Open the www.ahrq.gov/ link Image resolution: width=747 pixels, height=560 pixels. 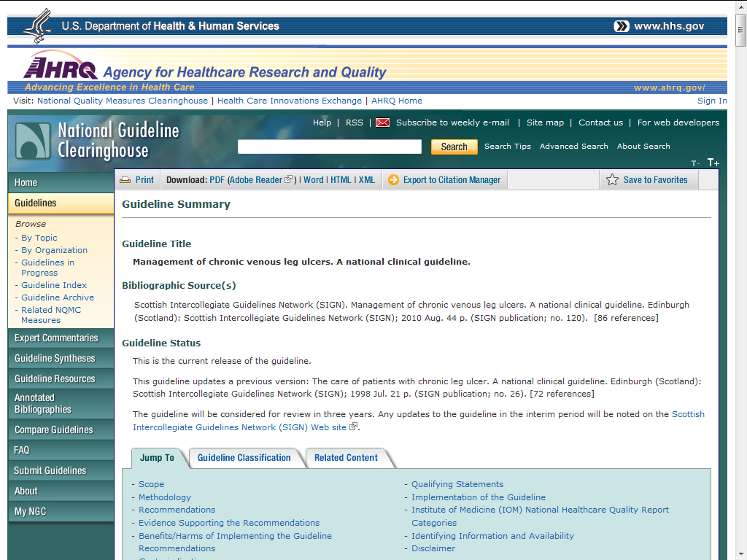[x=670, y=87]
